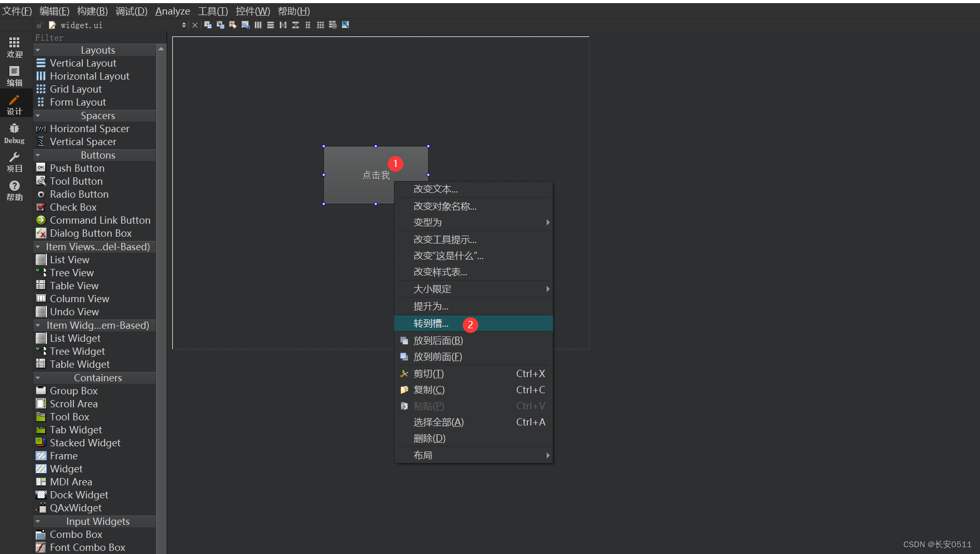The image size is (980, 554).
Task: Expand the 布局 submenu
Action: tap(474, 455)
